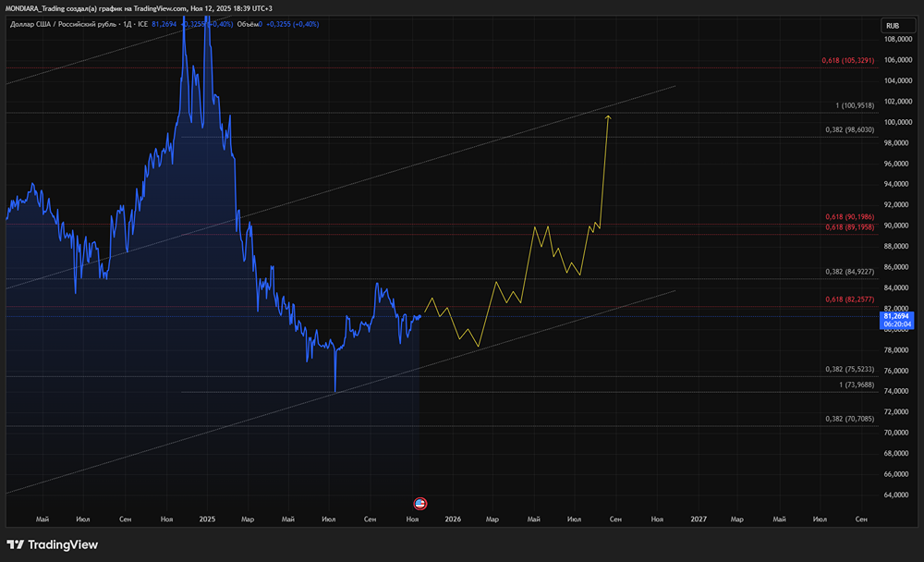The image size is (924, 562).
Task: Click the 102,0000 price axis label
Action: [x=898, y=102]
